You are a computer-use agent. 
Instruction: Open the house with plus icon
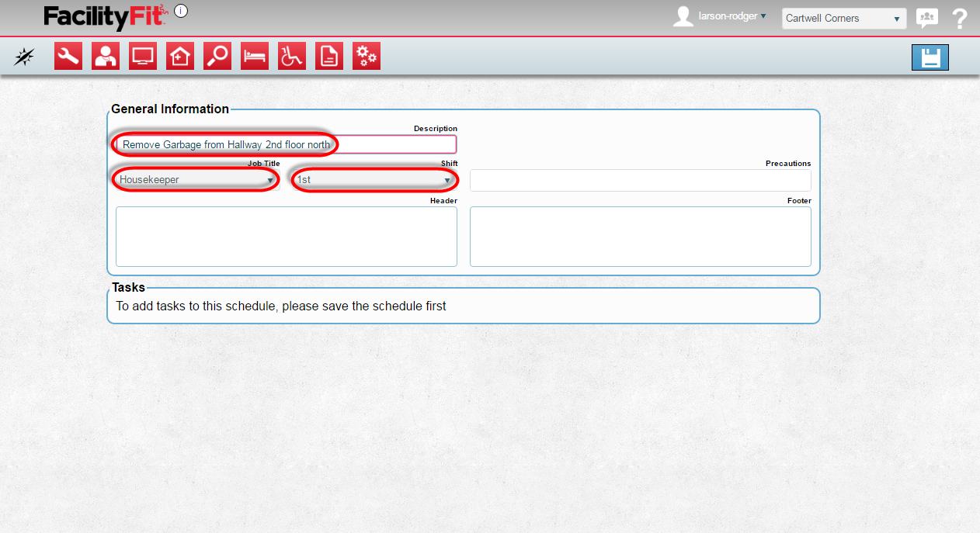pyautogui.click(x=180, y=56)
